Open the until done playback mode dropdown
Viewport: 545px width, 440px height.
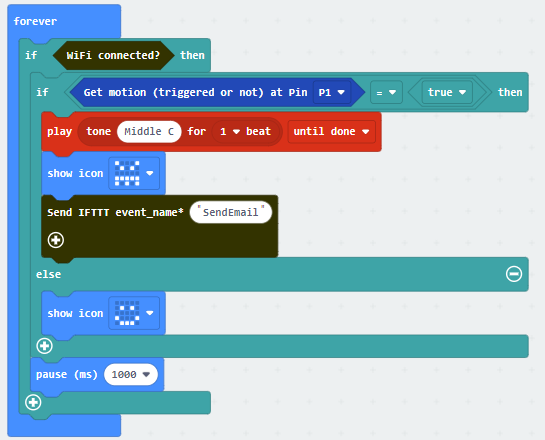332,132
